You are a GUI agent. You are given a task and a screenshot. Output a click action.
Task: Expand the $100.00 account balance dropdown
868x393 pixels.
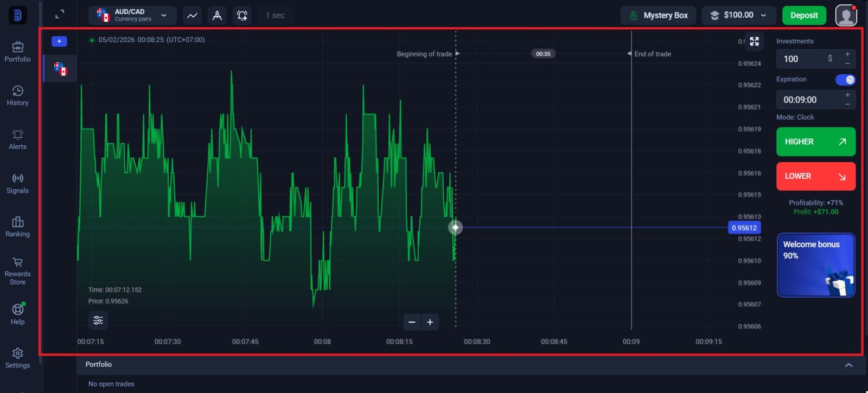coord(738,15)
